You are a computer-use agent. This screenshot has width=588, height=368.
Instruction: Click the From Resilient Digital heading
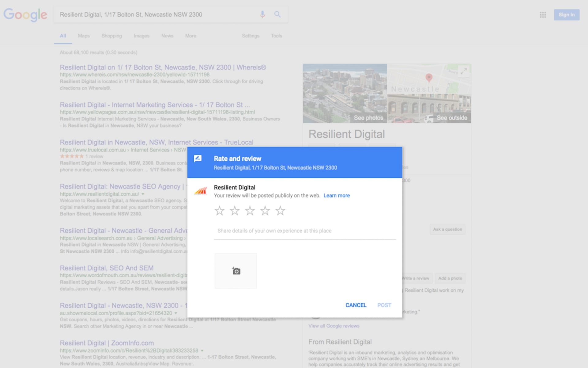coord(340,342)
